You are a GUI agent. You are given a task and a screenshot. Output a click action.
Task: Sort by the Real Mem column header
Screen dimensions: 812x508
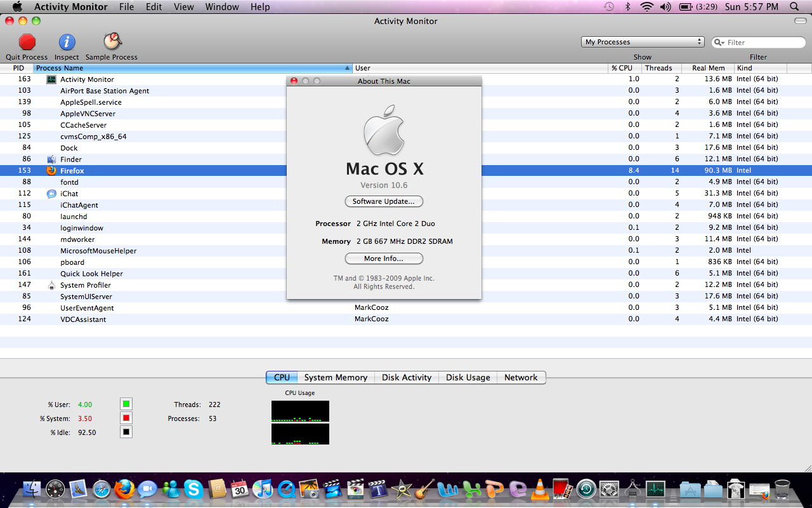(708, 68)
